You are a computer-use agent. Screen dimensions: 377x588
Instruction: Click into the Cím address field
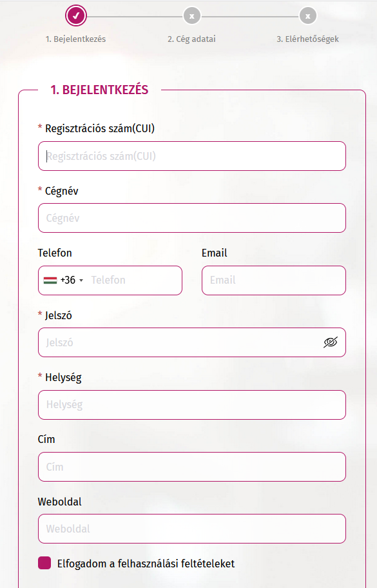(192, 467)
